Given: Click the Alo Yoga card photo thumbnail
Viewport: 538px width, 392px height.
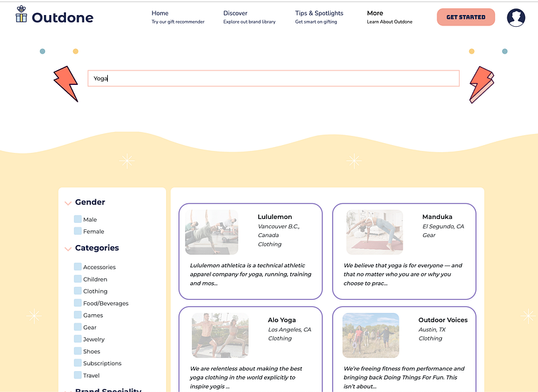Looking at the screenshot, I should [220, 335].
